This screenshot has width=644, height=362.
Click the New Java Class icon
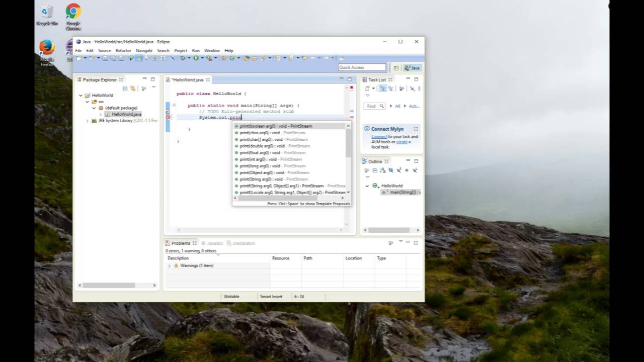pyautogui.click(x=232, y=58)
